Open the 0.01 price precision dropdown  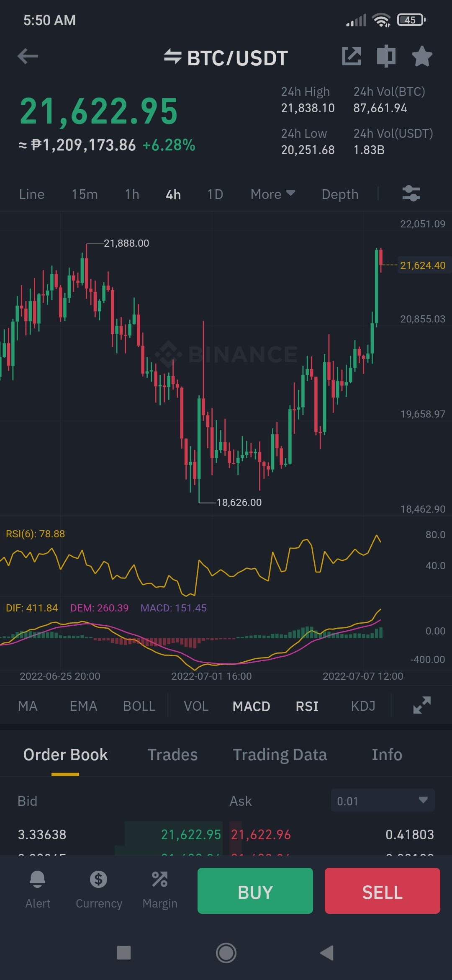383,801
